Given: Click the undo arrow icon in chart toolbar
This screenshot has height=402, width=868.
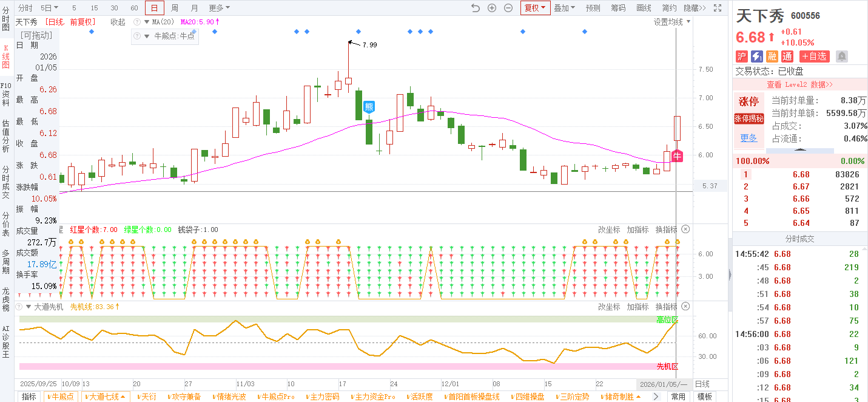Looking at the screenshot, I should (x=476, y=8).
